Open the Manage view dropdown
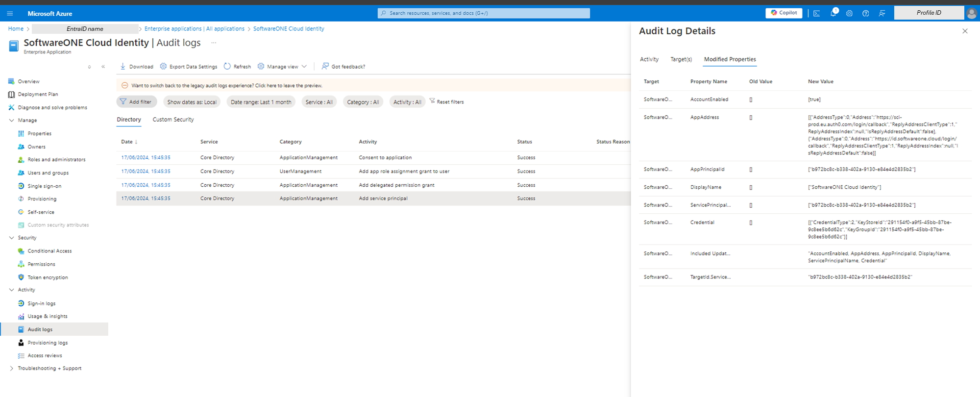 click(x=282, y=67)
